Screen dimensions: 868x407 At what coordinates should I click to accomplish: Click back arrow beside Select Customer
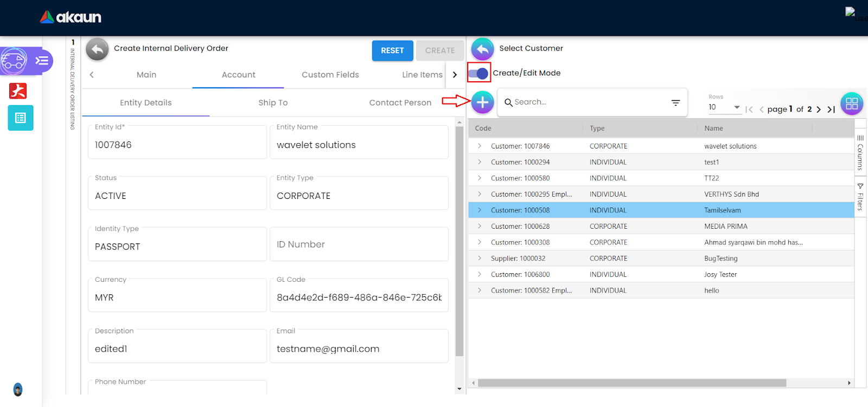tap(482, 49)
